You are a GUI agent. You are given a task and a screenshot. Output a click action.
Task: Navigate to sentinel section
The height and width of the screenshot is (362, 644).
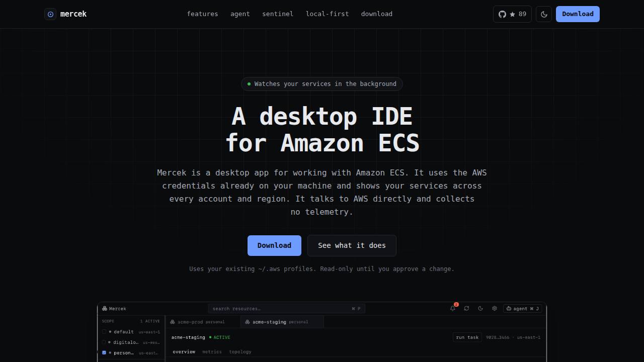pos(278,14)
